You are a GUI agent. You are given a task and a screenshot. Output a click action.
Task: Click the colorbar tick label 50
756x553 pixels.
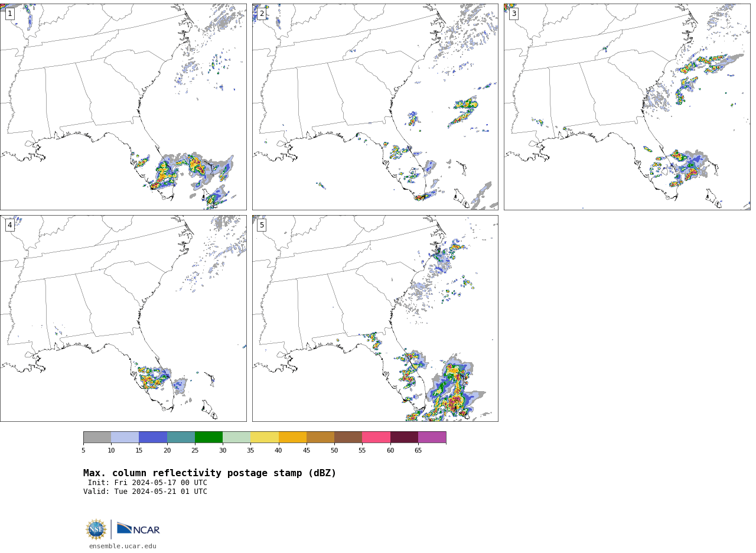tap(334, 451)
